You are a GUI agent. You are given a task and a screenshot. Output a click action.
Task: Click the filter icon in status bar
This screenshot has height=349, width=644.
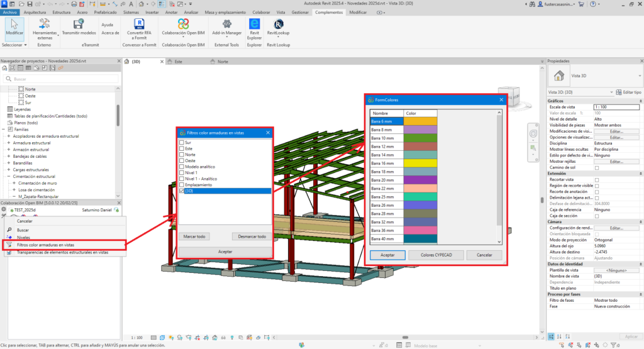(x=614, y=345)
